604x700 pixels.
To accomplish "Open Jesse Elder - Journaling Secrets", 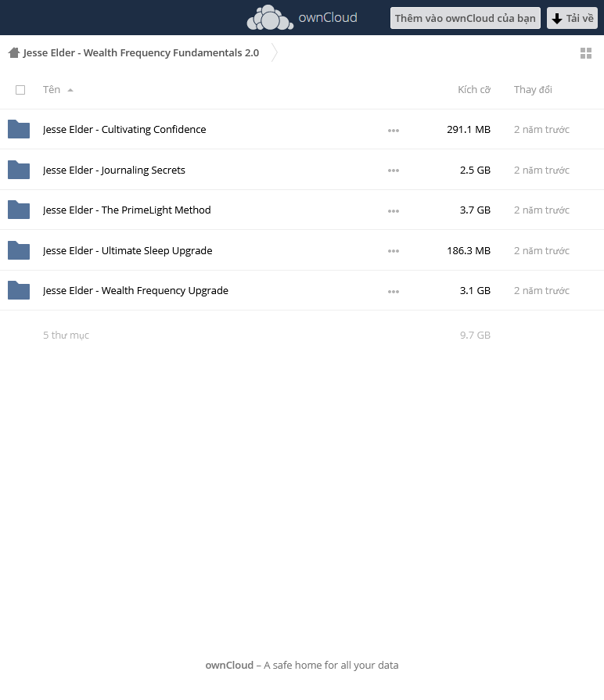I will tap(113, 170).
